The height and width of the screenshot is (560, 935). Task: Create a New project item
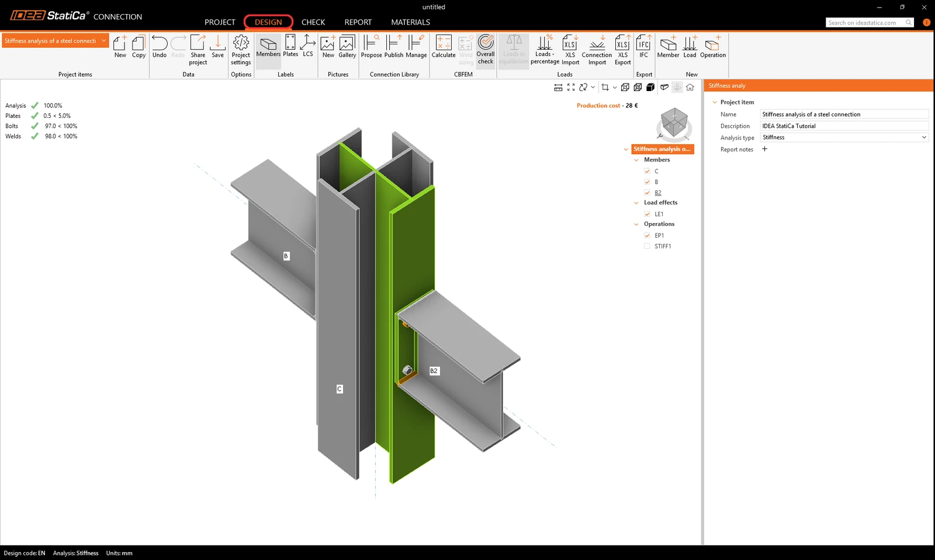[x=120, y=47]
